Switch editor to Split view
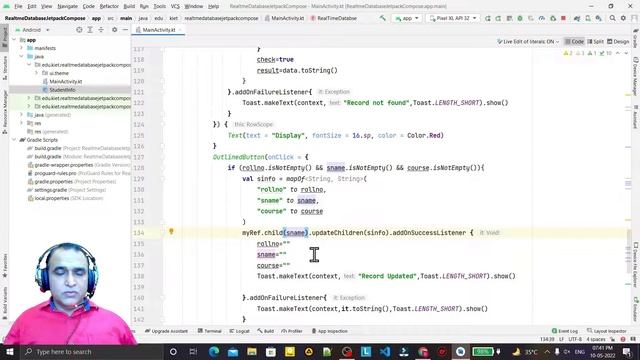This screenshot has height=360, width=640. [596, 42]
